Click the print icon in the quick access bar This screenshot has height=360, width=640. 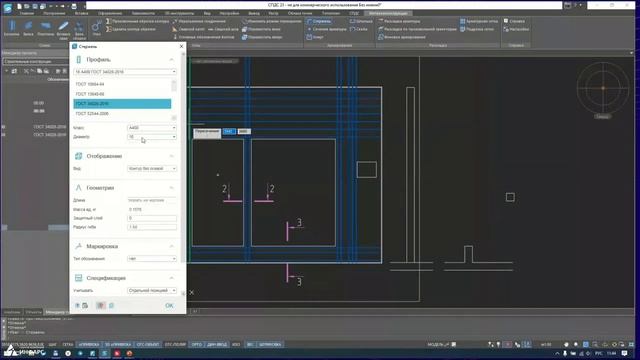[x=74, y=6]
